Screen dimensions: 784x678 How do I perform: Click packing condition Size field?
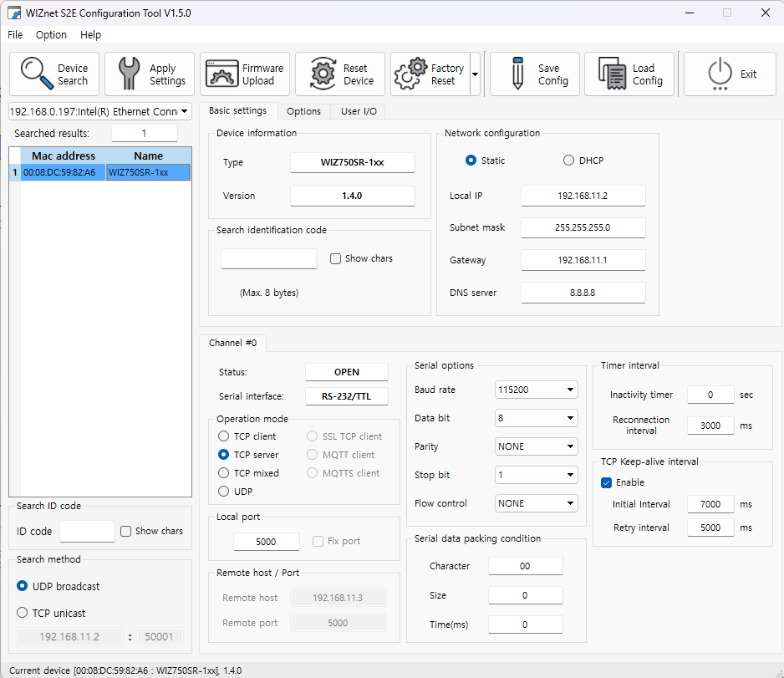point(526,595)
